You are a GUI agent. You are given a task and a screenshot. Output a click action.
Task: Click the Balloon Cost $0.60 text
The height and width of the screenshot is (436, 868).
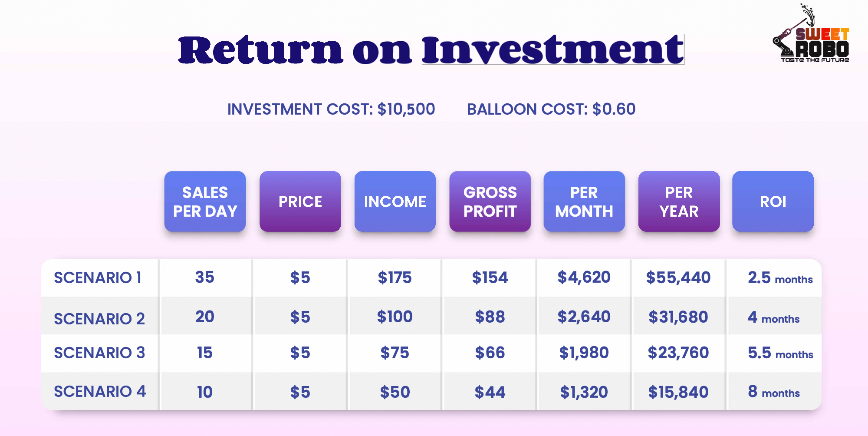[x=551, y=109]
